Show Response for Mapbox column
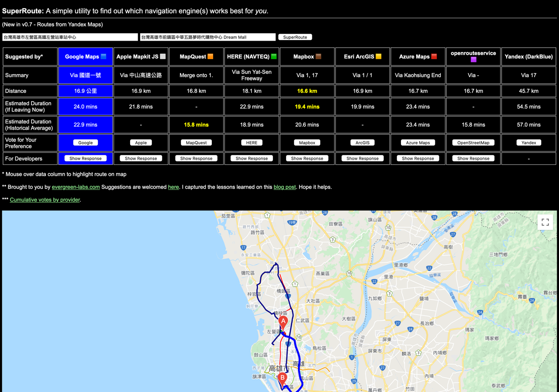Viewport: 559px width, 392px height. click(307, 158)
